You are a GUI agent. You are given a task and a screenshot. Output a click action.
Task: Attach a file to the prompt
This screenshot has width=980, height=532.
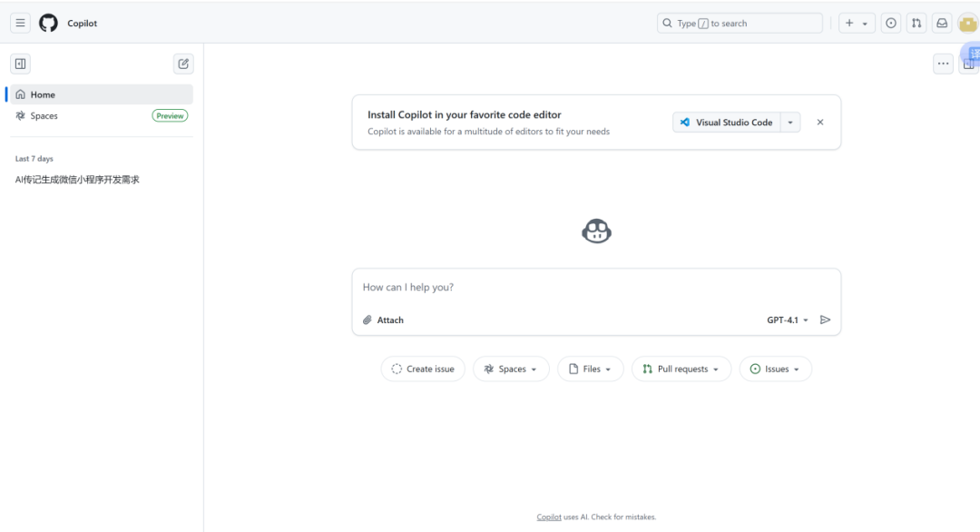(383, 320)
